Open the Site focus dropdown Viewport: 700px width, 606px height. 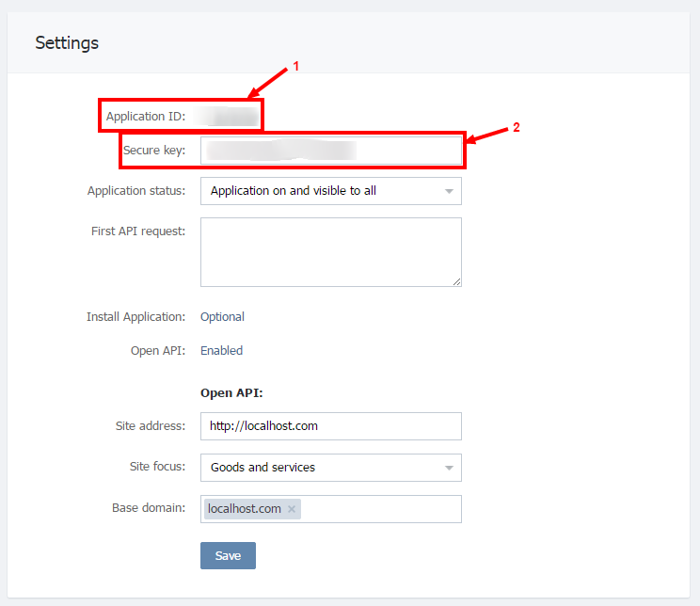point(331,468)
